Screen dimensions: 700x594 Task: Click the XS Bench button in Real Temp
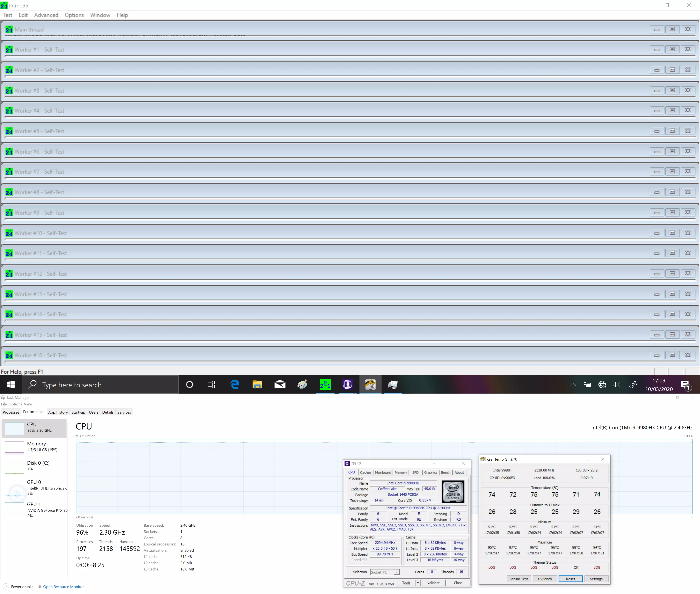coord(545,579)
